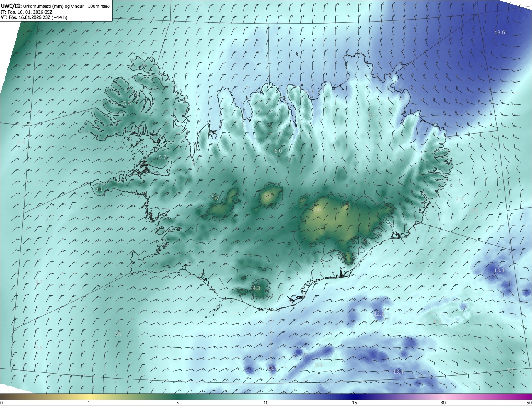The height and width of the screenshot is (406, 532).
Task: Click the 2.6 value on Vatnajökull
Action: [x=317, y=210]
